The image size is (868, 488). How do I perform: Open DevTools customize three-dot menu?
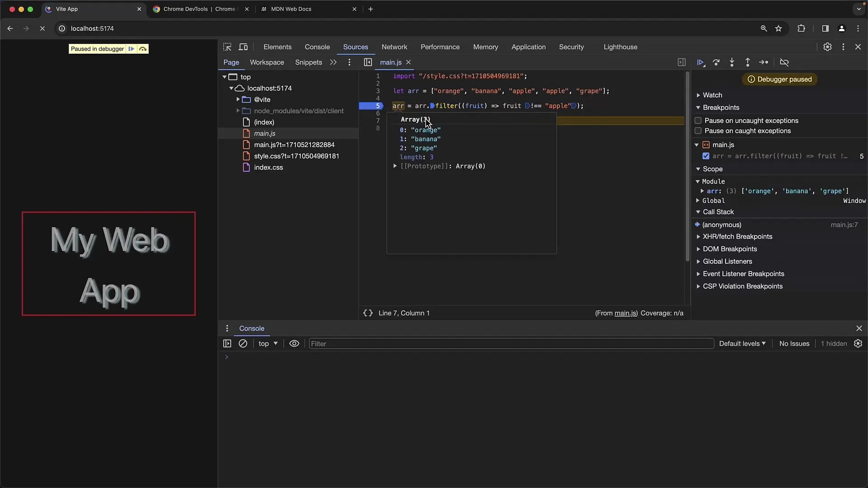point(843,47)
